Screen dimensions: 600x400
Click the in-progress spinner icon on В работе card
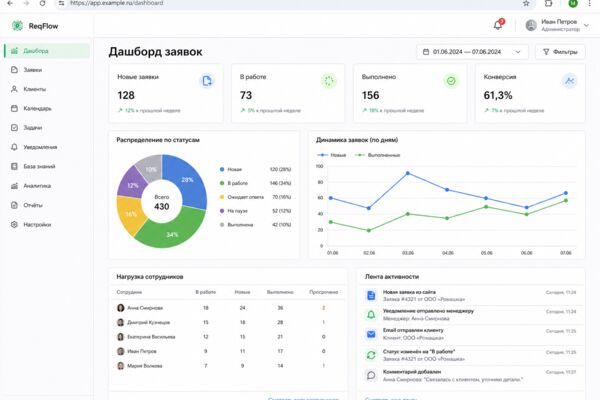(x=329, y=81)
